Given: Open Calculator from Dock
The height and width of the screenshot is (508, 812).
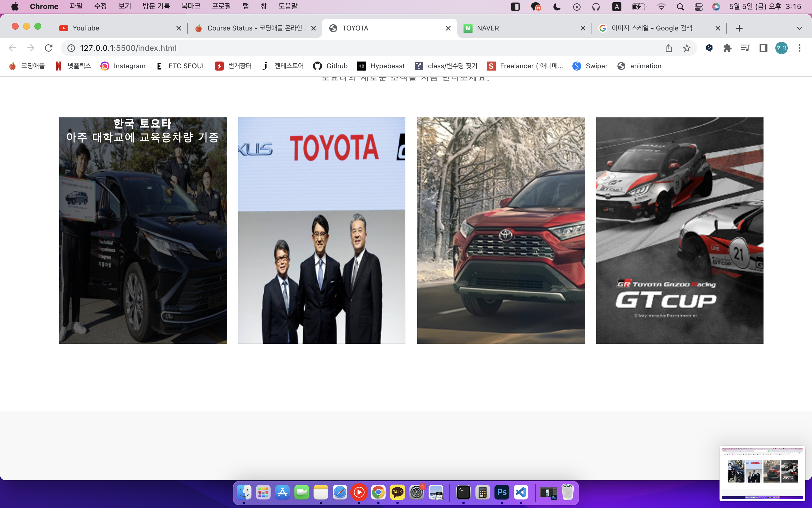Looking at the screenshot, I should pos(482,492).
